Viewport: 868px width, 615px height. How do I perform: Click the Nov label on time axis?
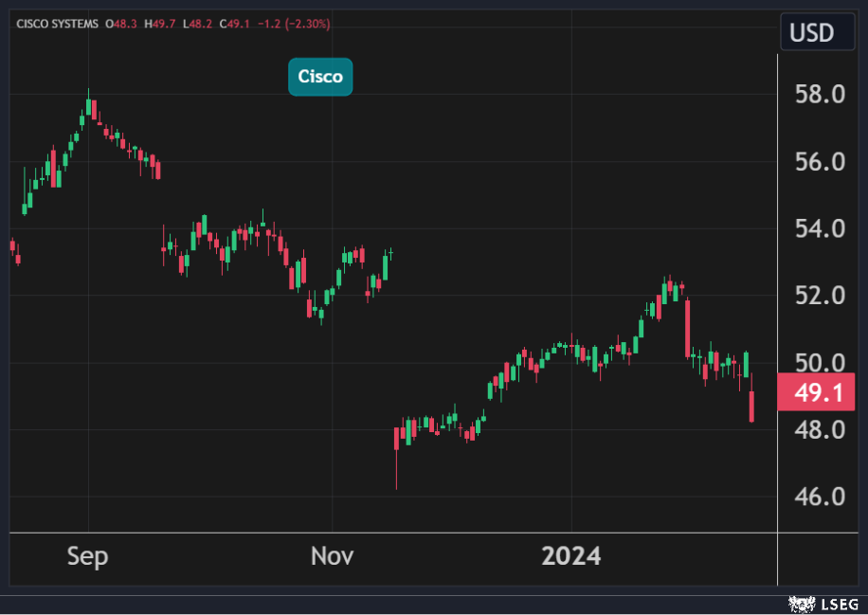click(x=332, y=556)
